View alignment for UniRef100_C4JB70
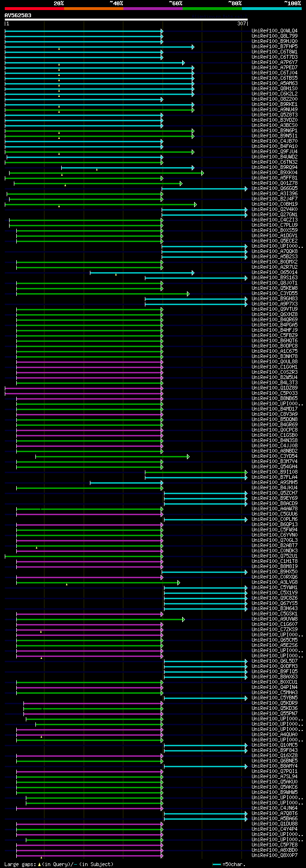306x868 pixels. [x=274, y=141]
